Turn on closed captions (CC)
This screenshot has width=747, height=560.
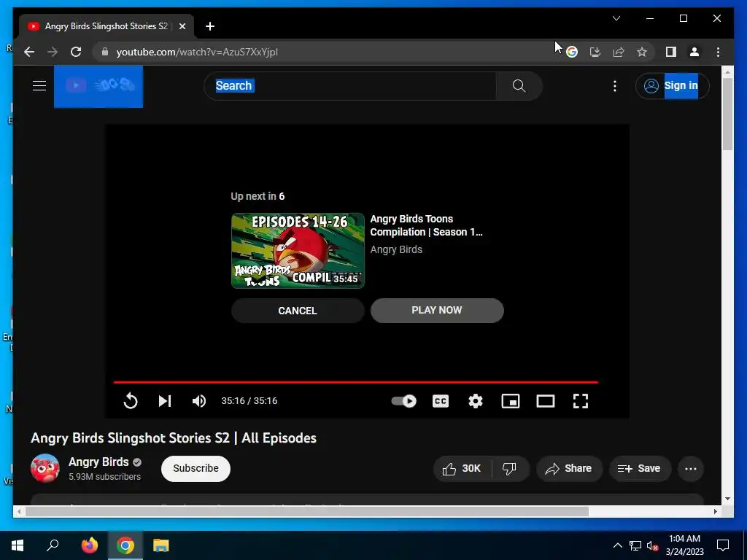click(x=440, y=401)
